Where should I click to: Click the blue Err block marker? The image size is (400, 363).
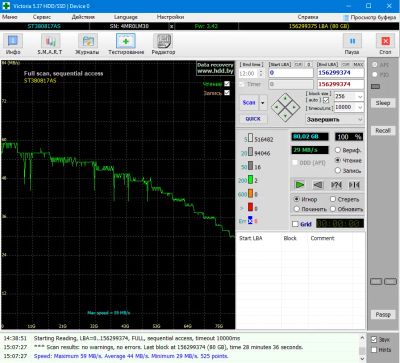coord(250,220)
